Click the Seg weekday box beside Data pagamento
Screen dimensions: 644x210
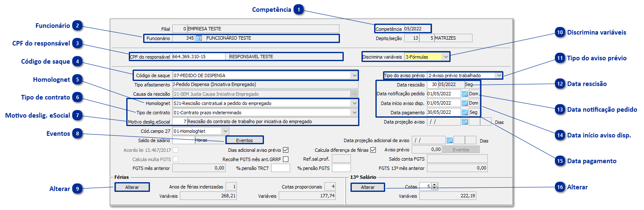(x=474, y=112)
